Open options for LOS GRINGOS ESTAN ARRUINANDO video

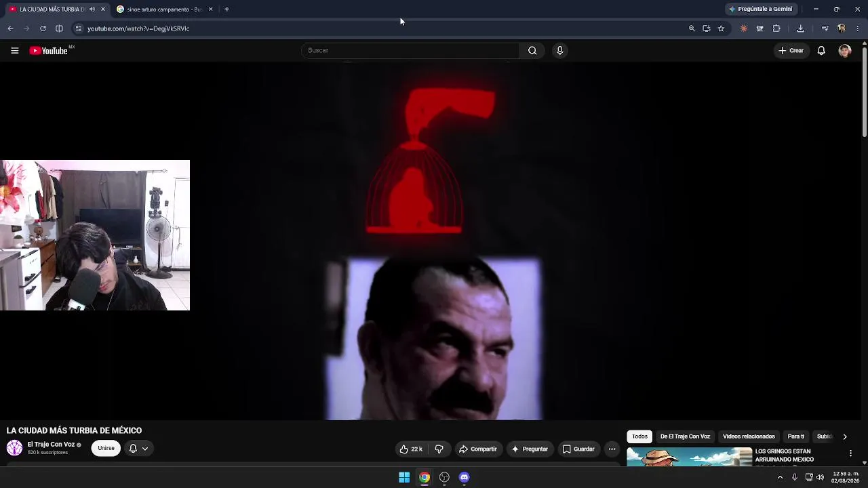coord(850,453)
